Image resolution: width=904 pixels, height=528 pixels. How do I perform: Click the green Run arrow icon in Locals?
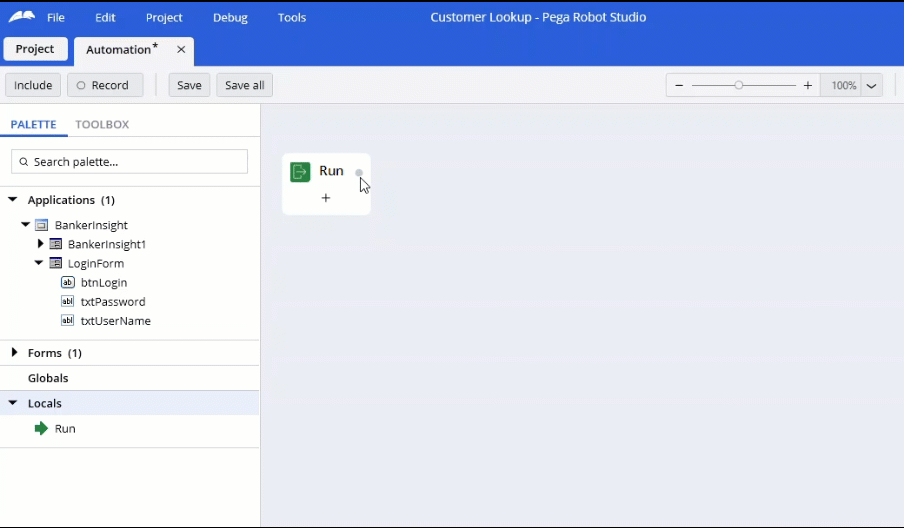pos(41,428)
